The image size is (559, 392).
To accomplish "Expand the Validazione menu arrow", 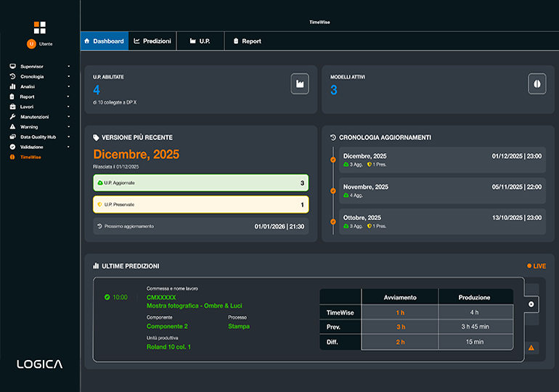I will [x=68, y=147].
